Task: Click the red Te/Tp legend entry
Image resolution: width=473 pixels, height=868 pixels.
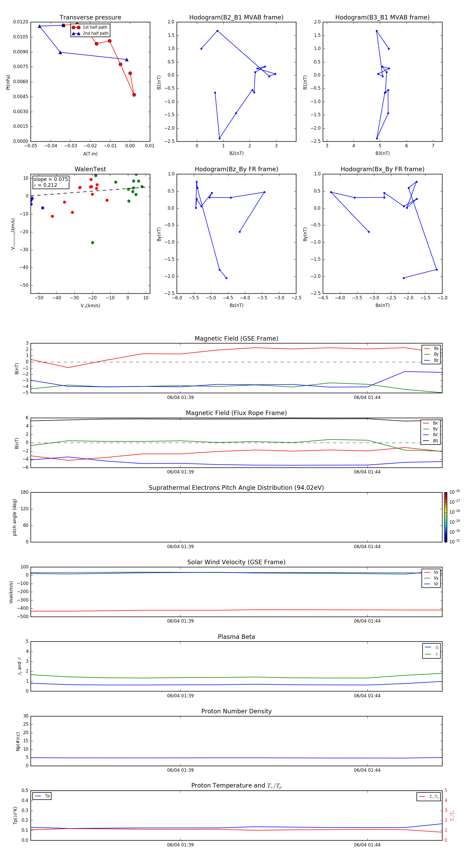Action: pyautogui.click(x=429, y=796)
